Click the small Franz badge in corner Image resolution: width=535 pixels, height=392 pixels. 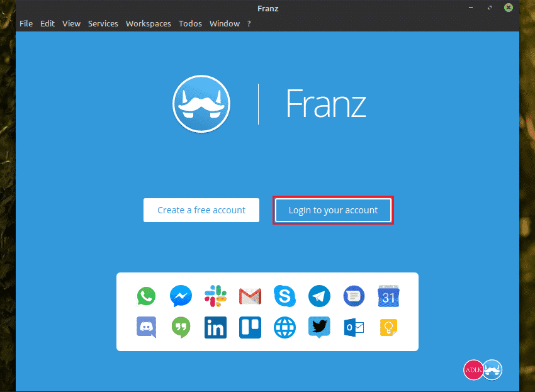pyautogui.click(x=492, y=370)
